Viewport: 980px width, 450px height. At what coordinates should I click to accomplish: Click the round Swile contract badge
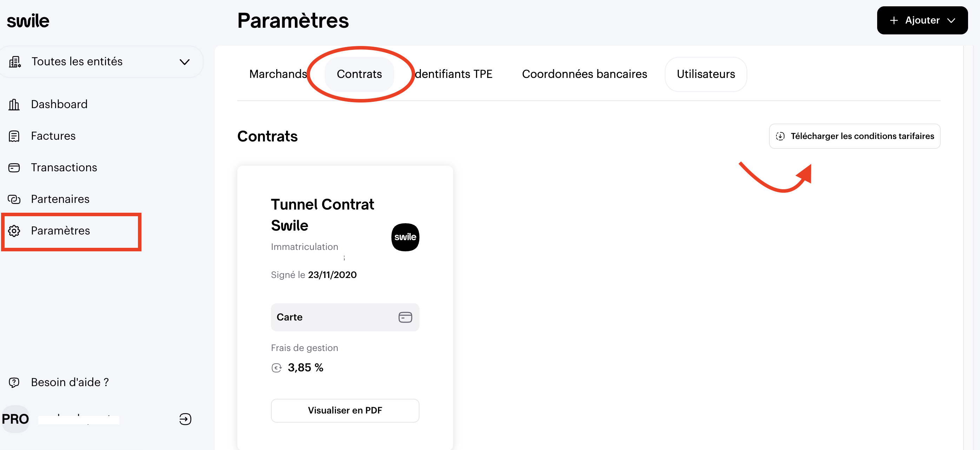tap(405, 237)
